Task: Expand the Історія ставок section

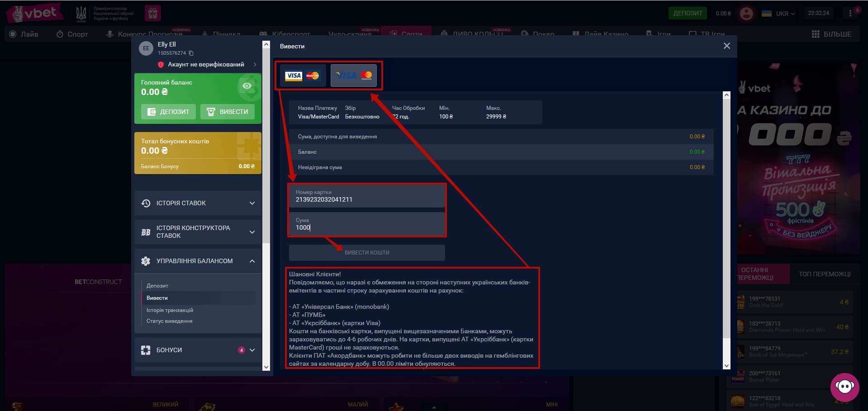Action: tap(198, 203)
